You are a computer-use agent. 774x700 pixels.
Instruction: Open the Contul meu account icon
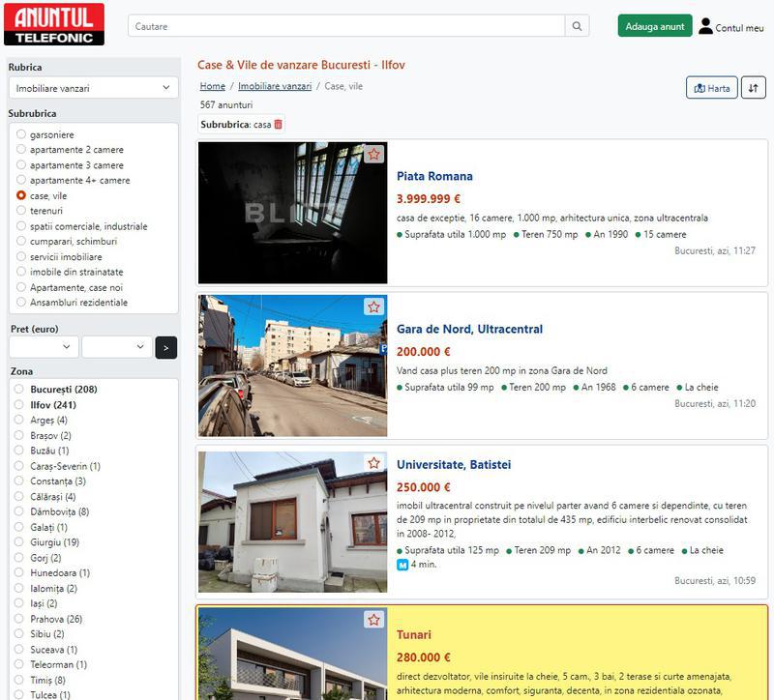(x=706, y=26)
